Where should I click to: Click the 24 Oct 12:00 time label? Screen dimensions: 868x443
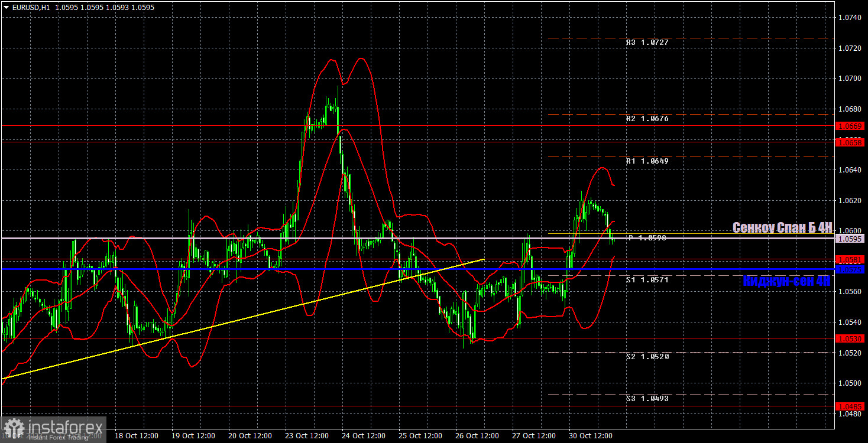point(363,436)
